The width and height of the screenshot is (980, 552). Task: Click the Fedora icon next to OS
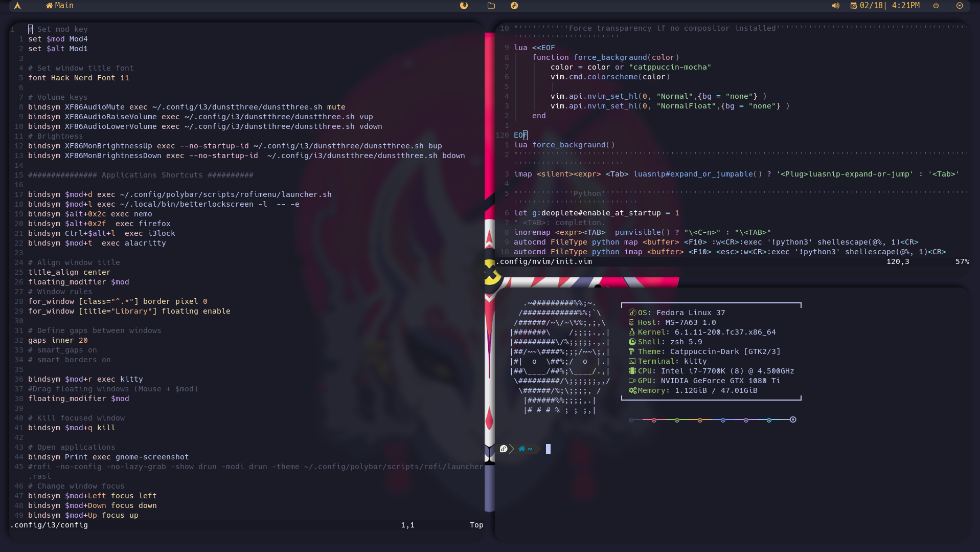pos(632,313)
